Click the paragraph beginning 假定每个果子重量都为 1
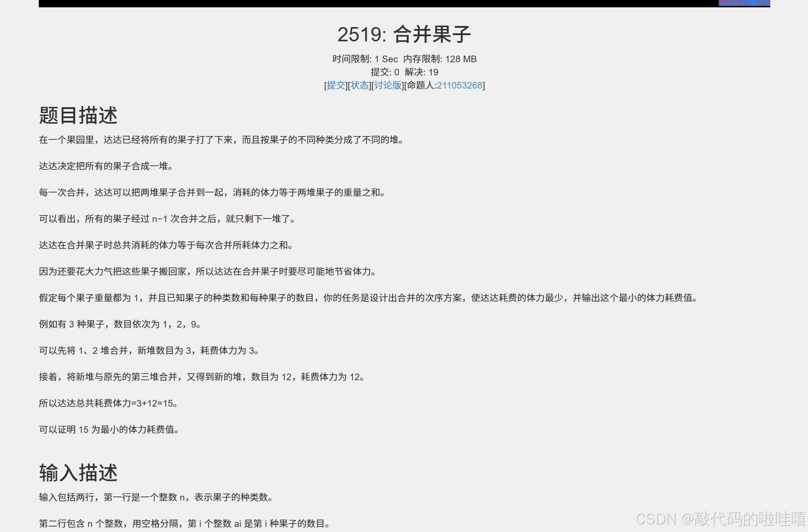The image size is (808, 532). pyautogui.click(x=368, y=298)
